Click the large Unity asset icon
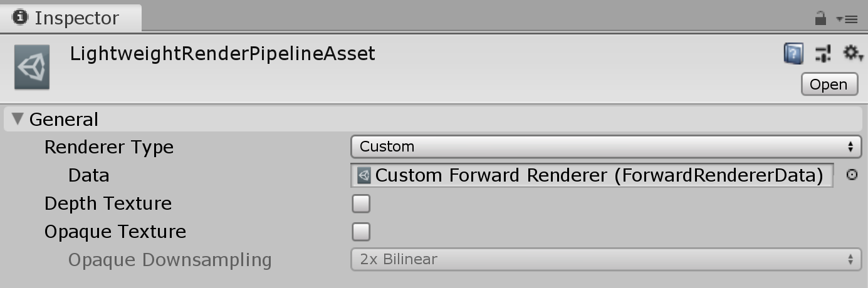Screen dimensions: 868x288 click(x=32, y=67)
